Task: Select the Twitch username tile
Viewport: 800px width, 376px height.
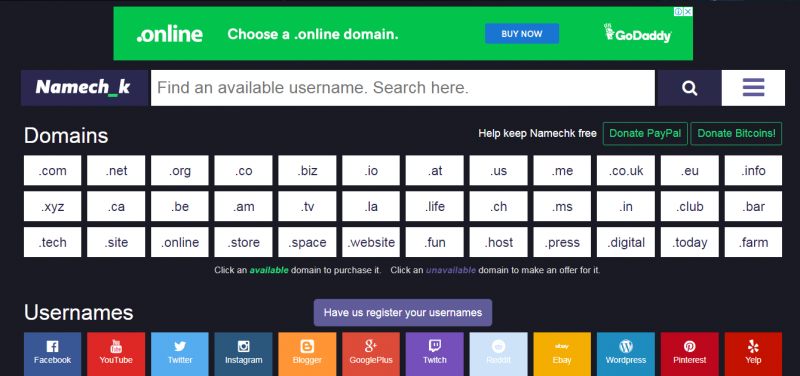Action: click(x=435, y=354)
